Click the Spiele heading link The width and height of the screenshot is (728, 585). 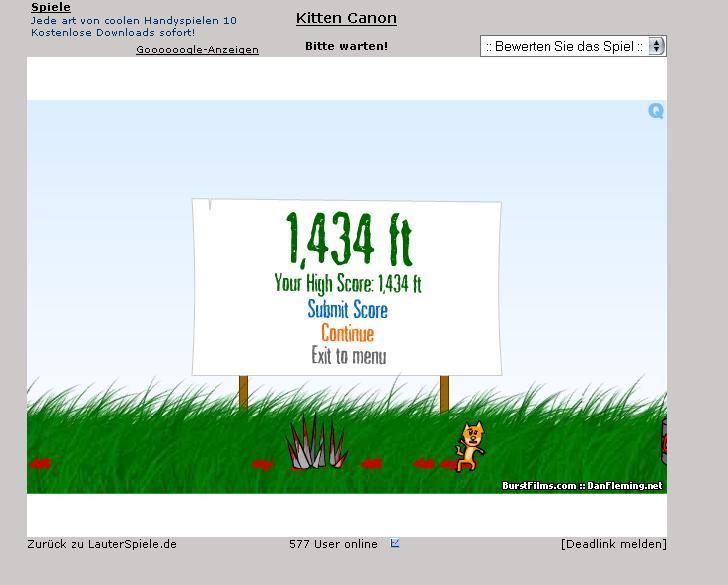(x=51, y=7)
